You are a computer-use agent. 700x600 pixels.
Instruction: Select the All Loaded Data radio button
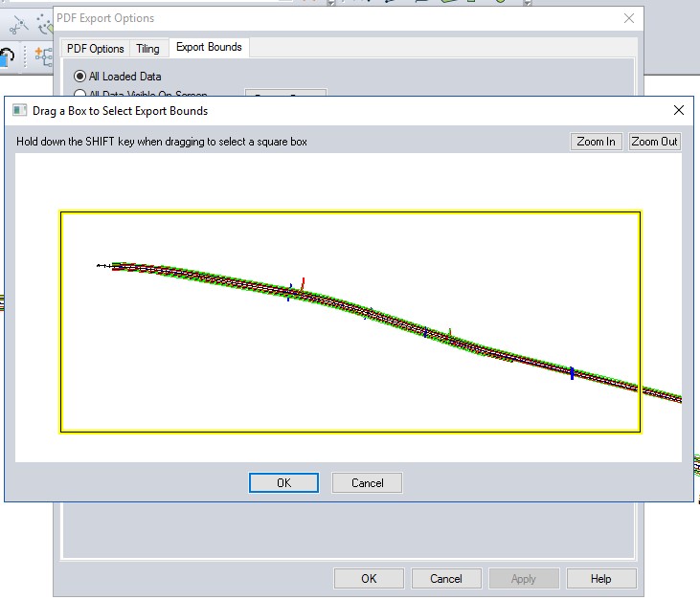click(x=79, y=77)
